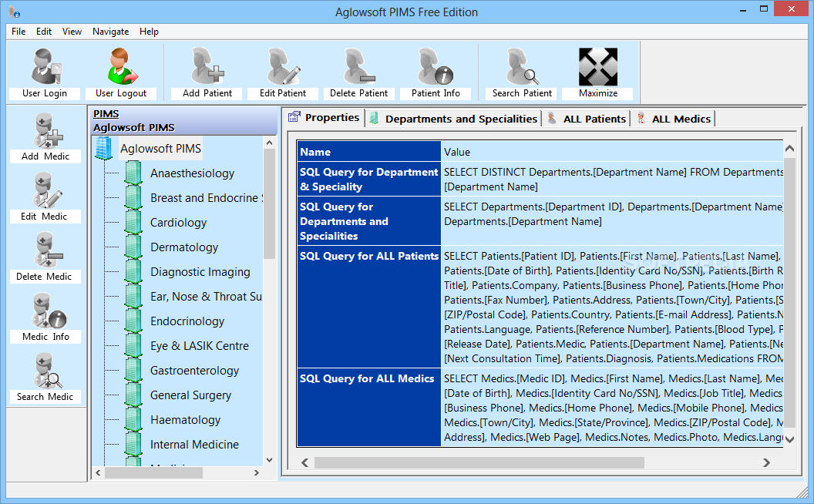The height and width of the screenshot is (504, 814).
Task: Open the Edit Medic sidebar tool
Action: tap(46, 190)
